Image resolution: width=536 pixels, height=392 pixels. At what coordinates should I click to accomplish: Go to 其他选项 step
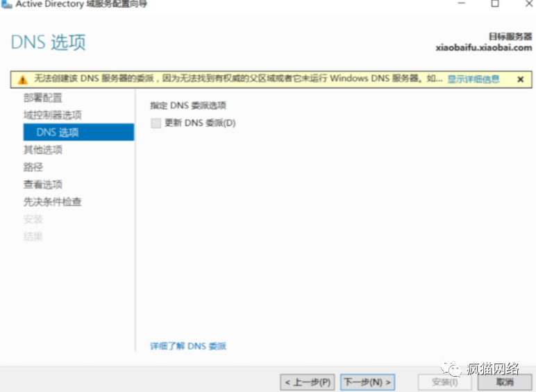pos(43,150)
